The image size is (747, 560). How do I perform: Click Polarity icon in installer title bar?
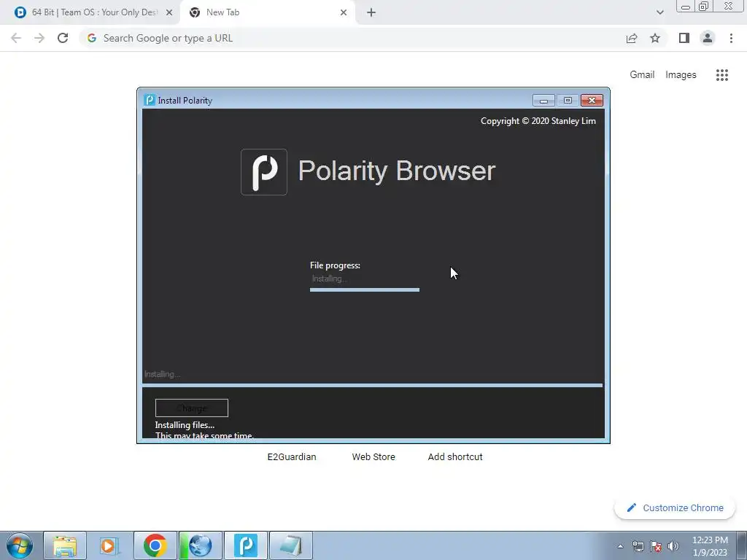coord(150,100)
